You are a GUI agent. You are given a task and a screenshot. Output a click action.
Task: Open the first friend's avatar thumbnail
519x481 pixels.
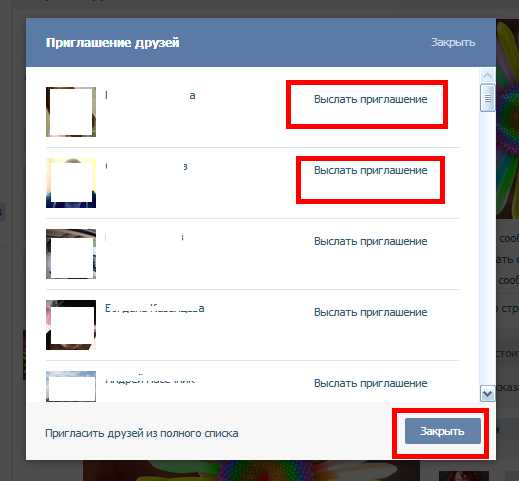click(x=71, y=112)
